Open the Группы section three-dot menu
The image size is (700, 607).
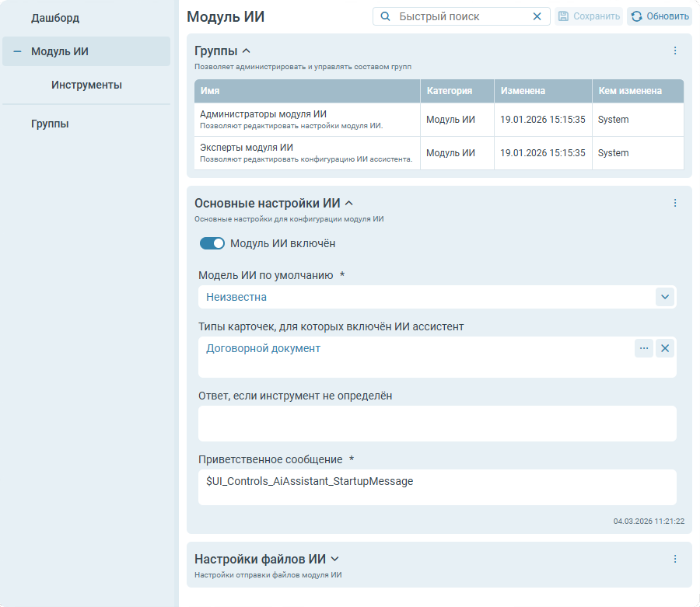(x=675, y=51)
